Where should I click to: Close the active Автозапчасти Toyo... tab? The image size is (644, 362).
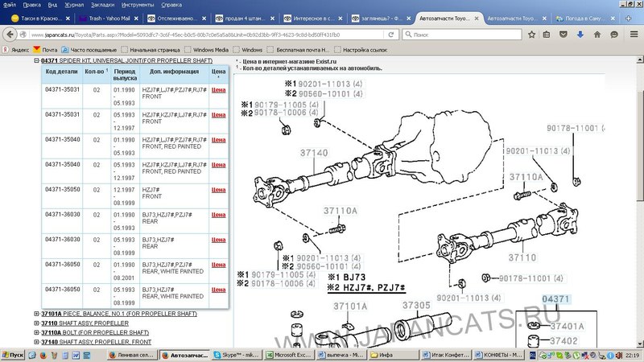pos(477,18)
